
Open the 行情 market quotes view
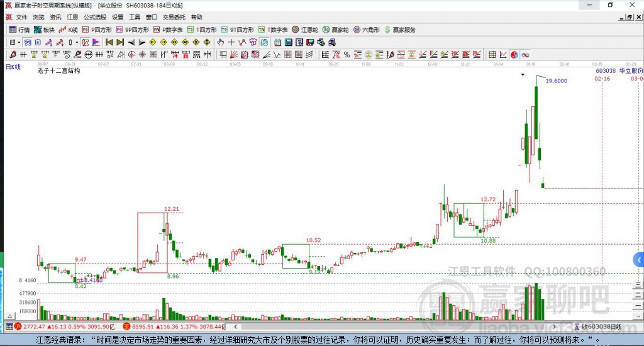19,30
